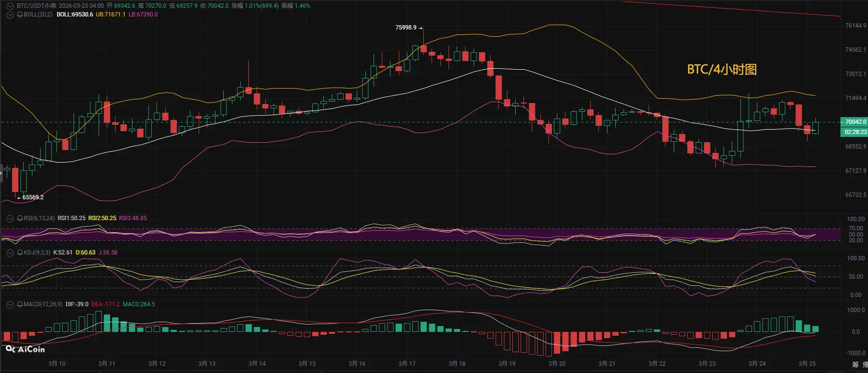The height and width of the screenshot is (373, 868).
Task: Click the 2026-03-25 04:00 candle timestamp
Action: [x=81, y=6]
